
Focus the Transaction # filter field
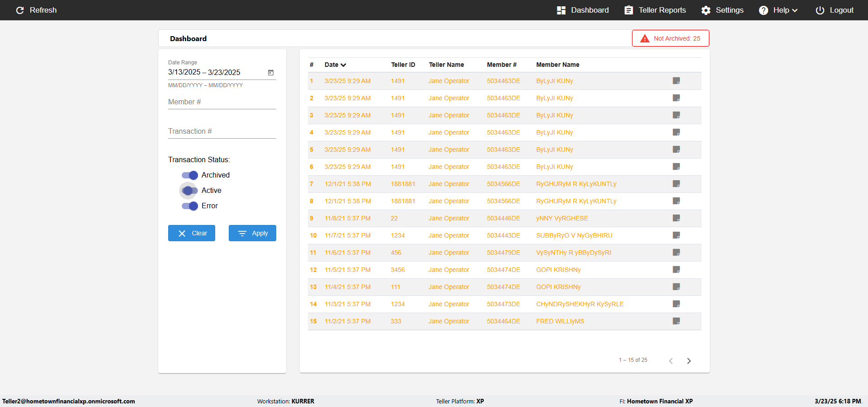222,131
